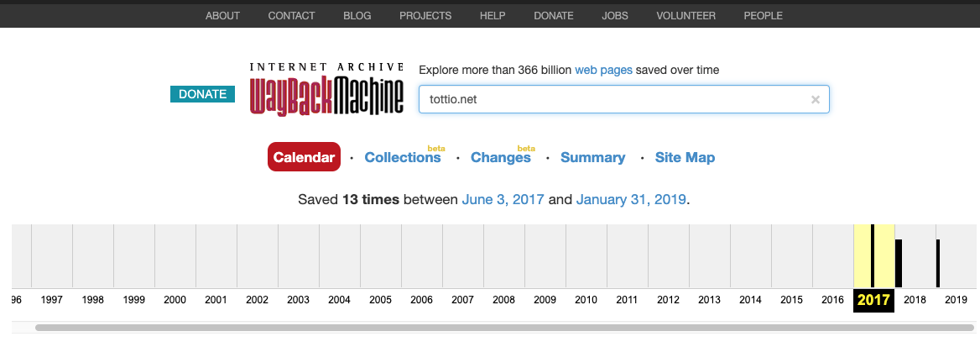
Task: Select the Calendar tab
Action: pos(304,156)
